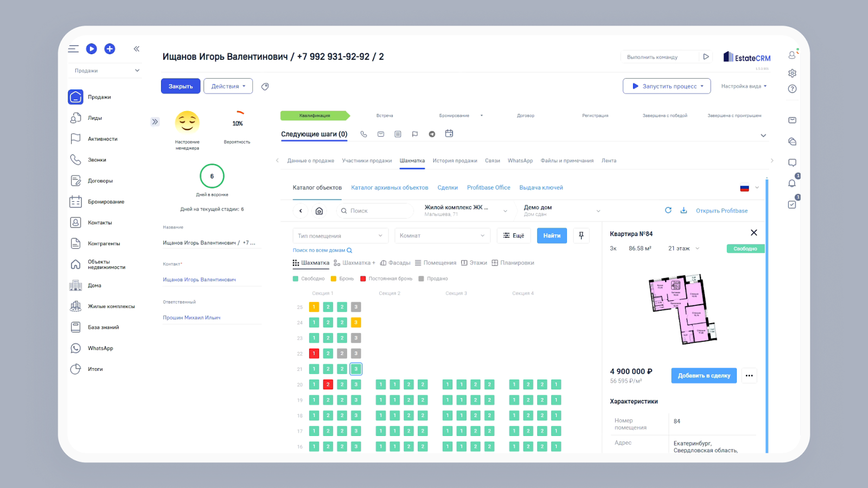
Task: Switch to Фасады view mode
Action: [395, 263]
